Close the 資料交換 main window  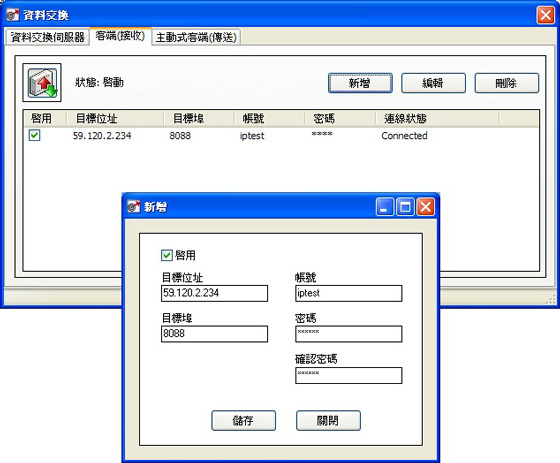click(x=545, y=15)
